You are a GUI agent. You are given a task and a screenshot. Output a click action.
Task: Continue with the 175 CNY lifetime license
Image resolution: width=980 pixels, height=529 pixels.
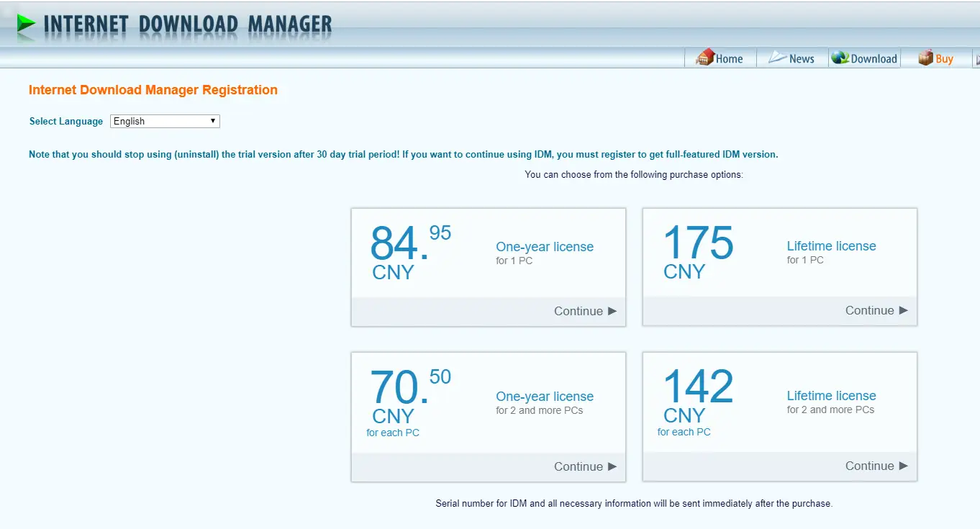click(x=876, y=310)
